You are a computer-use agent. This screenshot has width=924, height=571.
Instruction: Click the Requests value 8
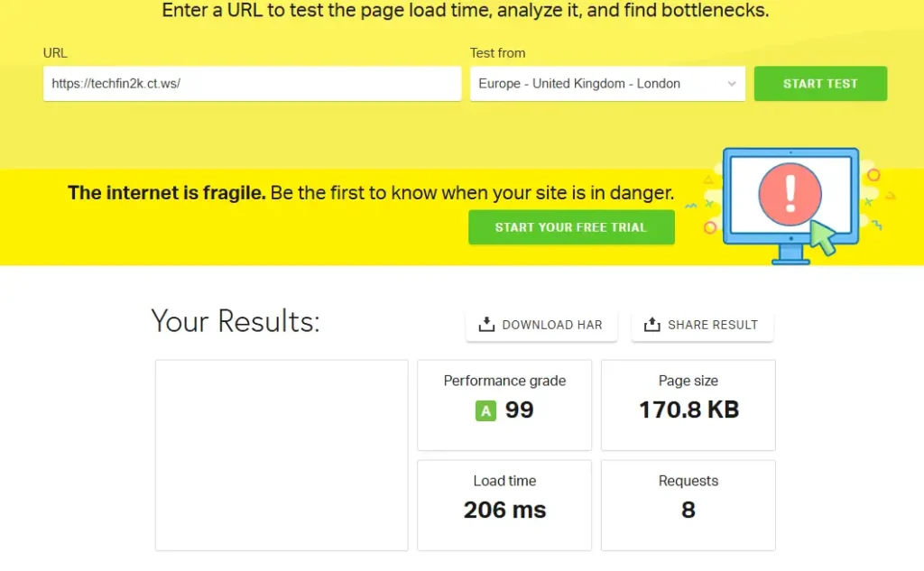(x=688, y=510)
